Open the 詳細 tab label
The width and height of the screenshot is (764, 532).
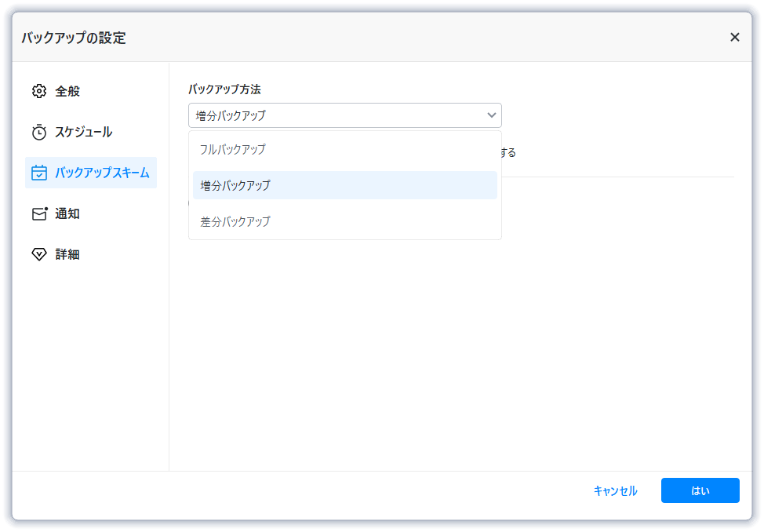(67, 254)
